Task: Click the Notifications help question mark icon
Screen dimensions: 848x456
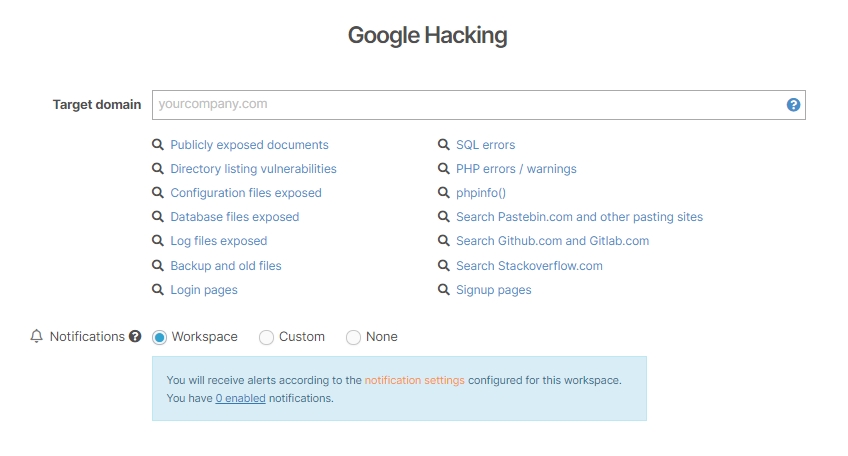Action: [135, 336]
